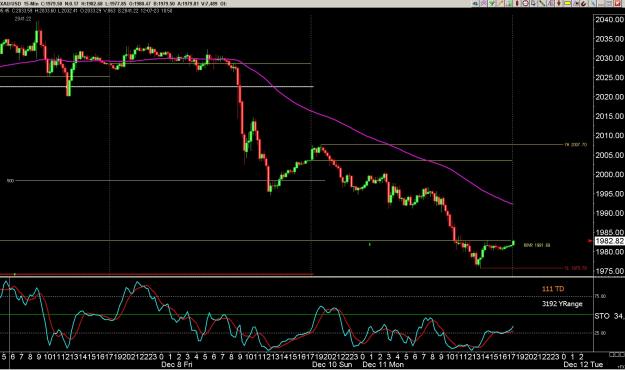
Task: Click the red X icon in toolbar
Action: coord(618,4)
